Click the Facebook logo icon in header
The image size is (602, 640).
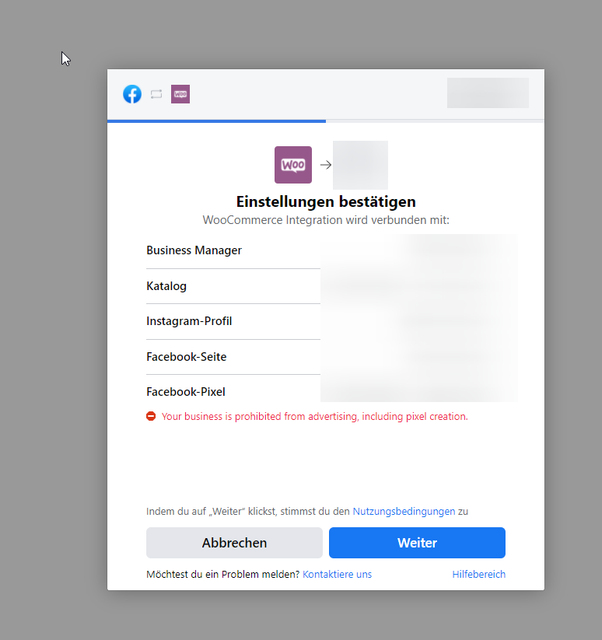(132, 94)
